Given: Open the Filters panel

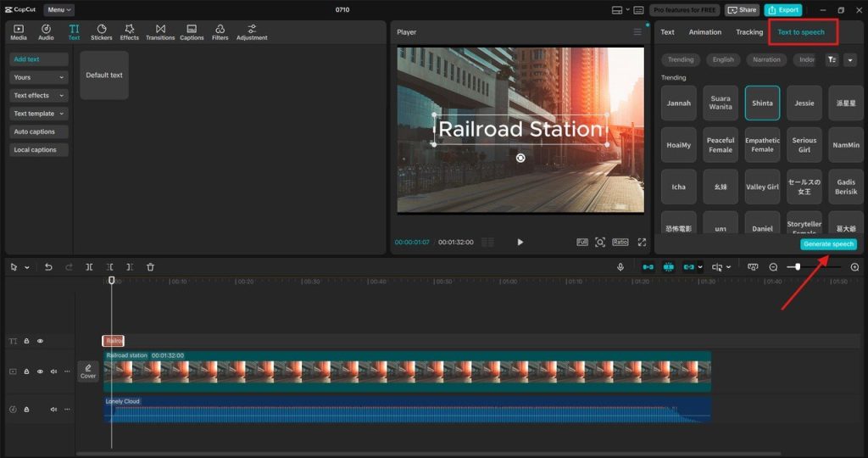Looking at the screenshot, I should click(x=220, y=32).
